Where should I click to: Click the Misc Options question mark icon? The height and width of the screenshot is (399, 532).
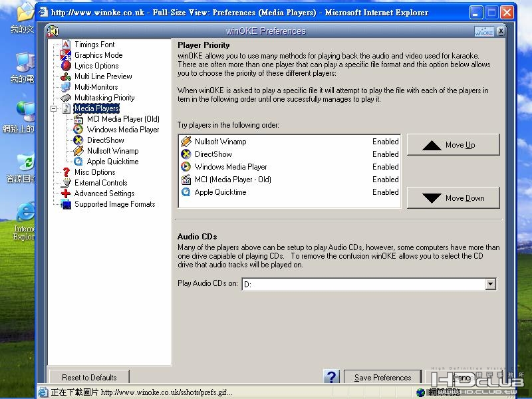(66, 172)
